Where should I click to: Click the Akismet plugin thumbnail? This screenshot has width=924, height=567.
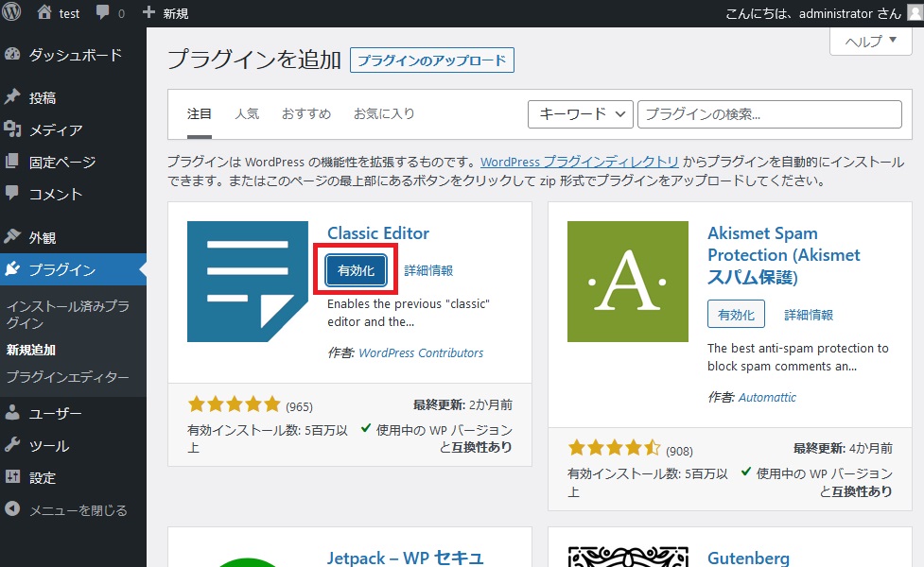pyautogui.click(x=628, y=282)
